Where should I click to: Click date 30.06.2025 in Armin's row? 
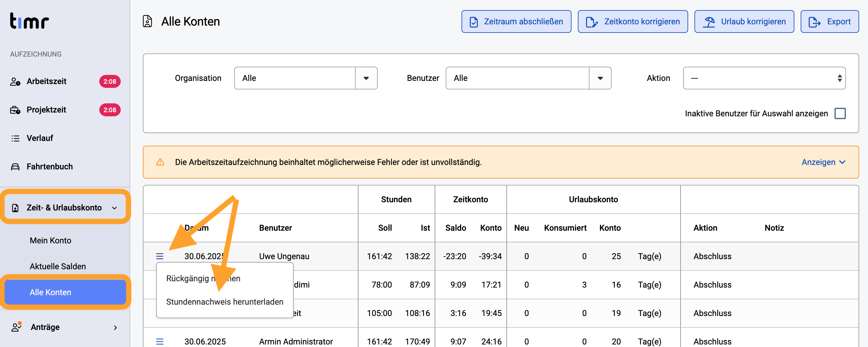pyautogui.click(x=205, y=342)
